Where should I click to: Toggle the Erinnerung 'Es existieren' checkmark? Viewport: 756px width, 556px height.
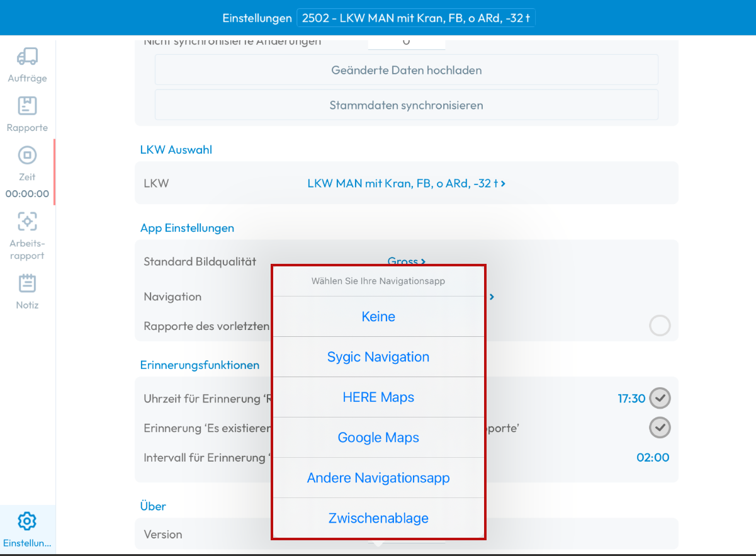(x=660, y=428)
